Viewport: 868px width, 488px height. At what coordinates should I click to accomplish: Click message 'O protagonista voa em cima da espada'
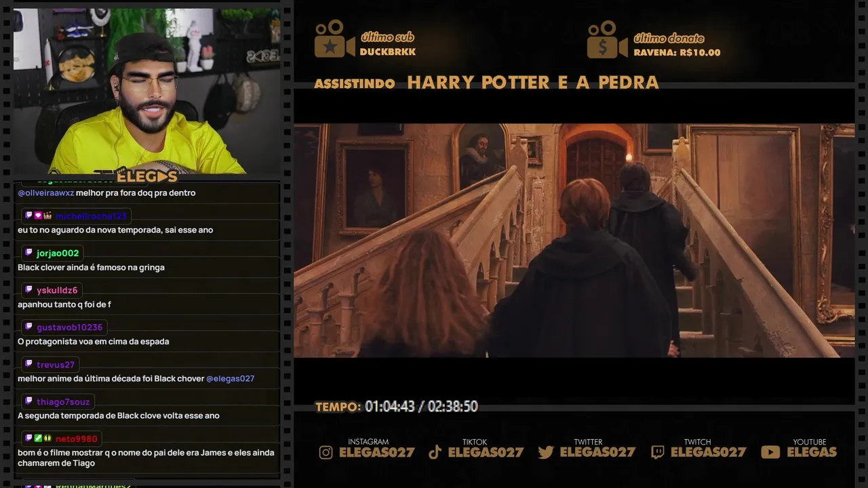94,342
